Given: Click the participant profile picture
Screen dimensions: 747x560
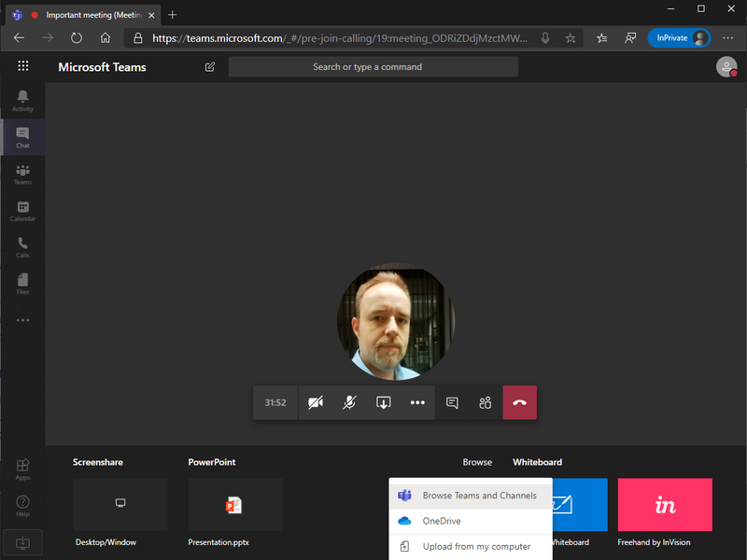Looking at the screenshot, I should coord(396,321).
